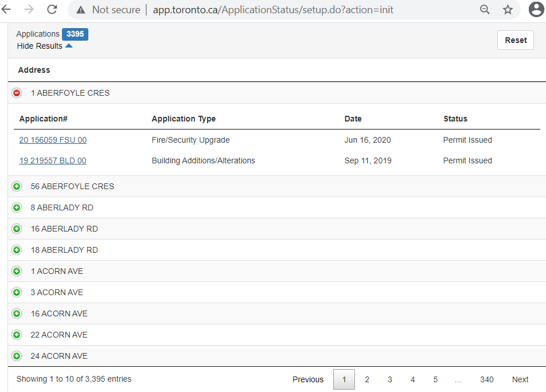
Task: Expand the 24 ACORN AVE row
Action: (x=17, y=356)
